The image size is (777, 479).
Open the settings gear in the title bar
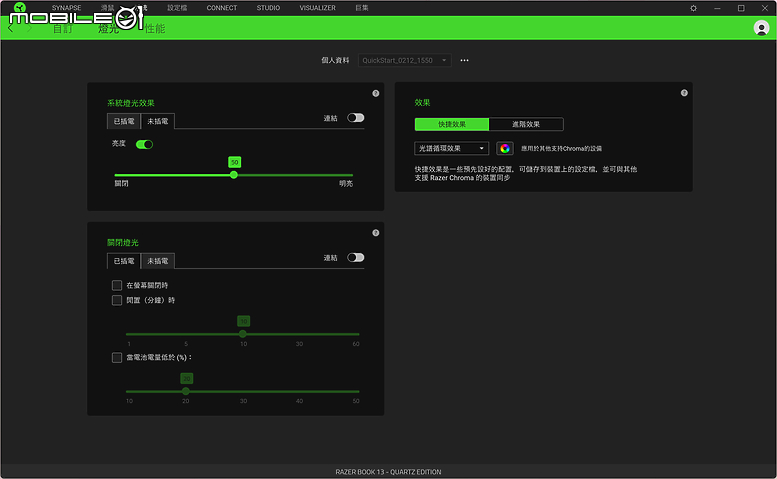click(x=693, y=8)
